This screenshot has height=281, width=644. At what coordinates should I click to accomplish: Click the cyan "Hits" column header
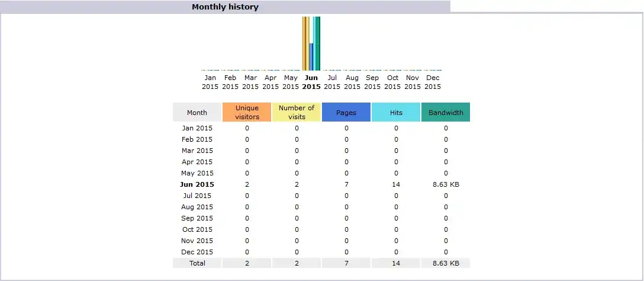[x=396, y=112]
